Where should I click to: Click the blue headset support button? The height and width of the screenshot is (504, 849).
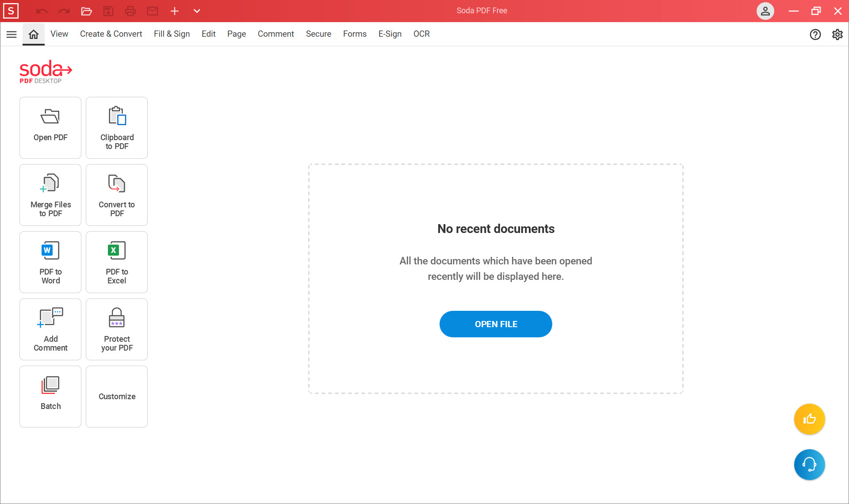(809, 465)
